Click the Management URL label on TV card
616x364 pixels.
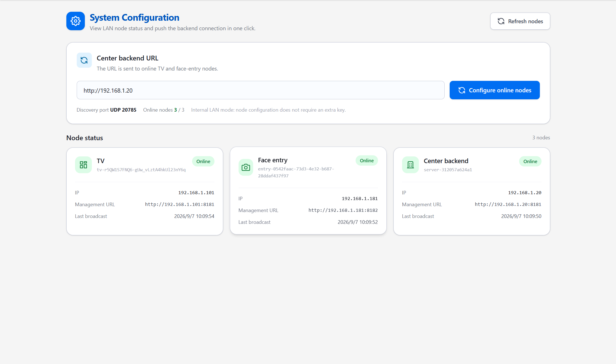pyautogui.click(x=95, y=205)
